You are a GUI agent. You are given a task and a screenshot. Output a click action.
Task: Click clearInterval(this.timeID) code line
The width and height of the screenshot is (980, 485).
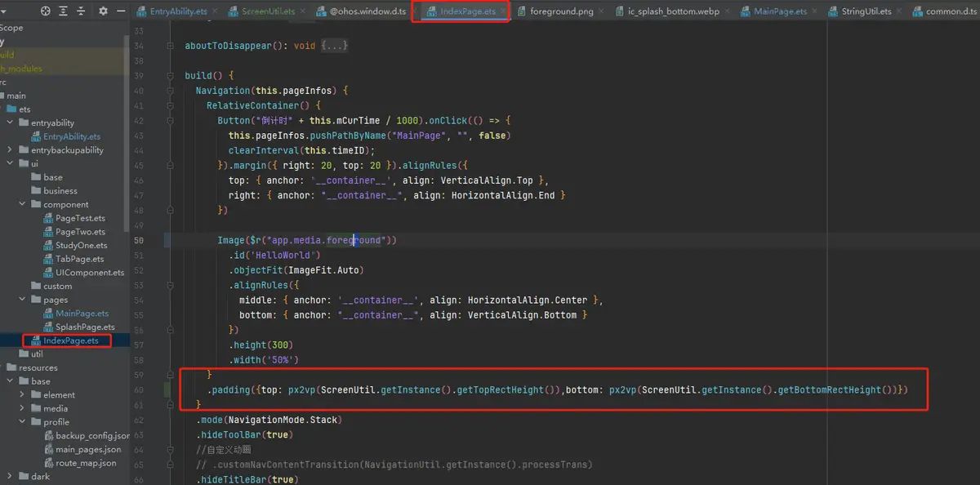point(301,150)
